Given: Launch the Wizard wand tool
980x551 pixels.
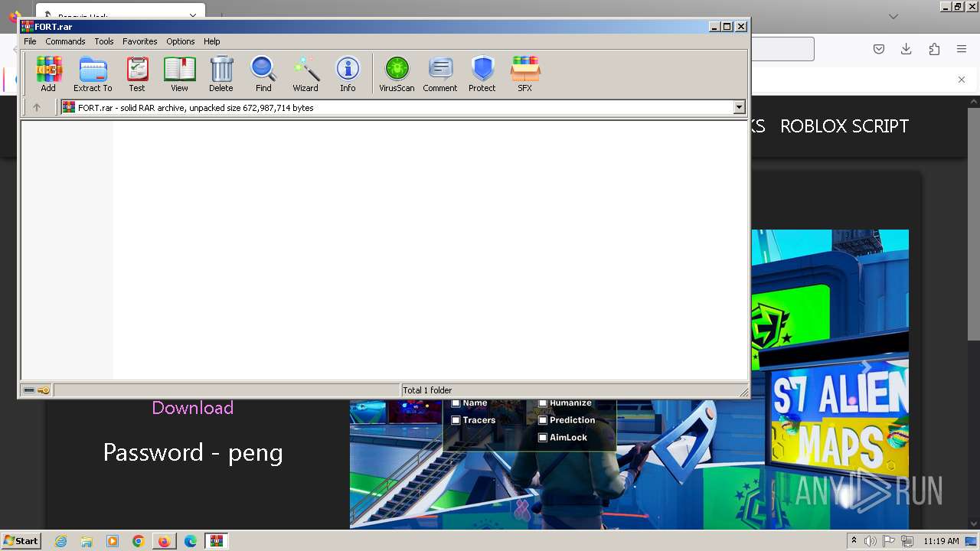Looking at the screenshot, I should point(305,74).
